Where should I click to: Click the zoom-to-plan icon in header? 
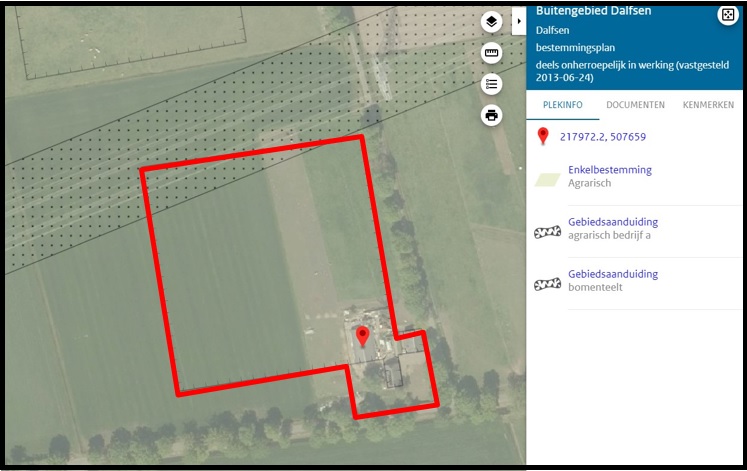pos(727,15)
